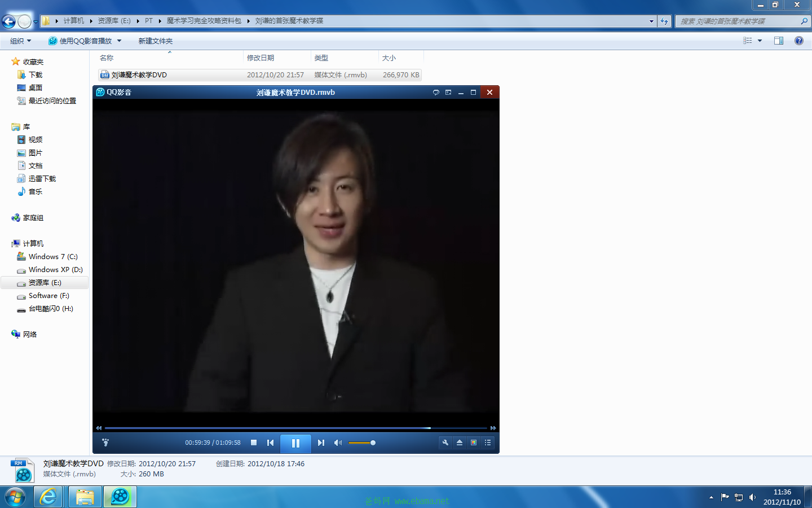
Task: Click the Explorer forward arrow button
Action: [x=24, y=21]
